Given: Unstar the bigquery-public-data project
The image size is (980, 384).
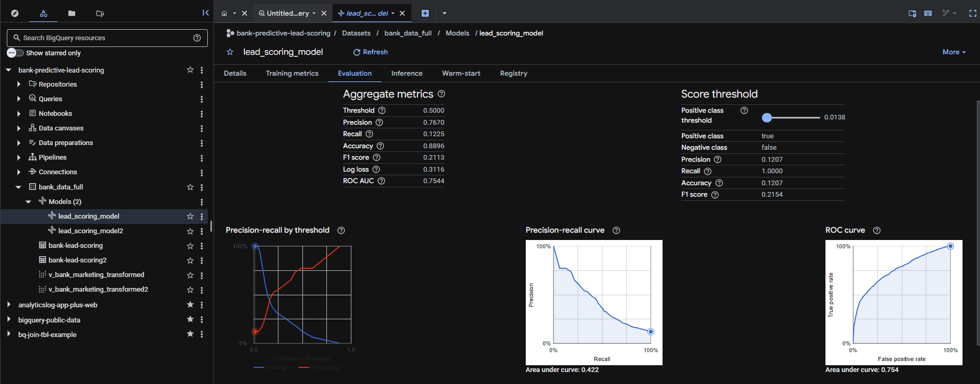Looking at the screenshot, I should coord(190,319).
